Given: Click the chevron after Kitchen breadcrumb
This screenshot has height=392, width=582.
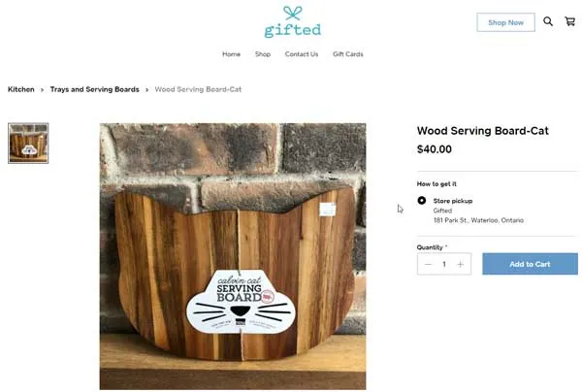Looking at the screenshot, I should [43, 90].
